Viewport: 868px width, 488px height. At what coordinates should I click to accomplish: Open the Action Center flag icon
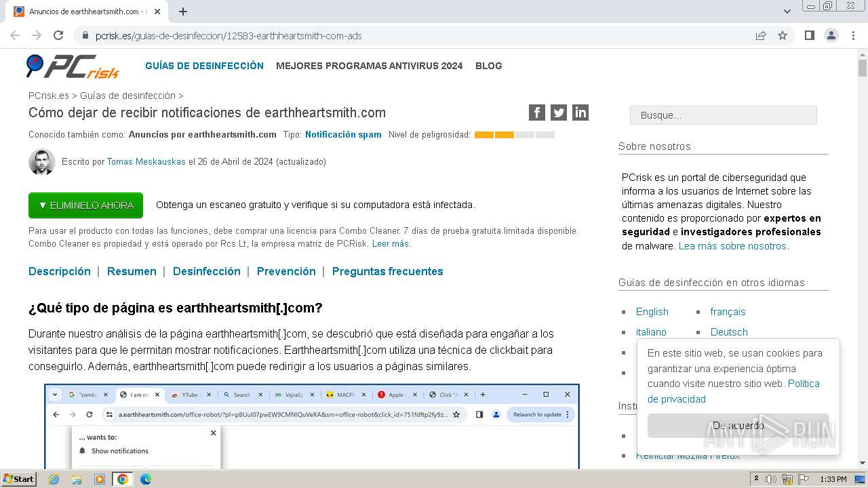click(x=804, y=479)
